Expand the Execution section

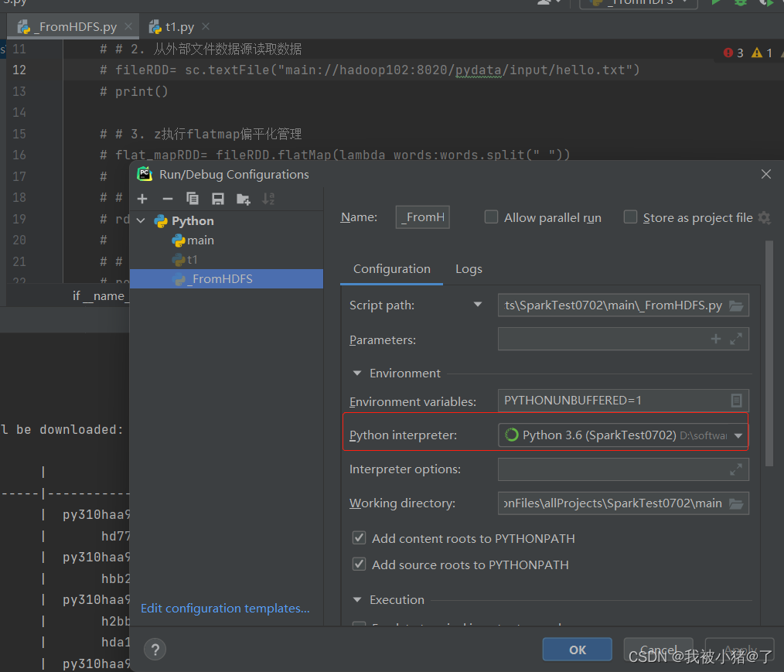(356, 599)
